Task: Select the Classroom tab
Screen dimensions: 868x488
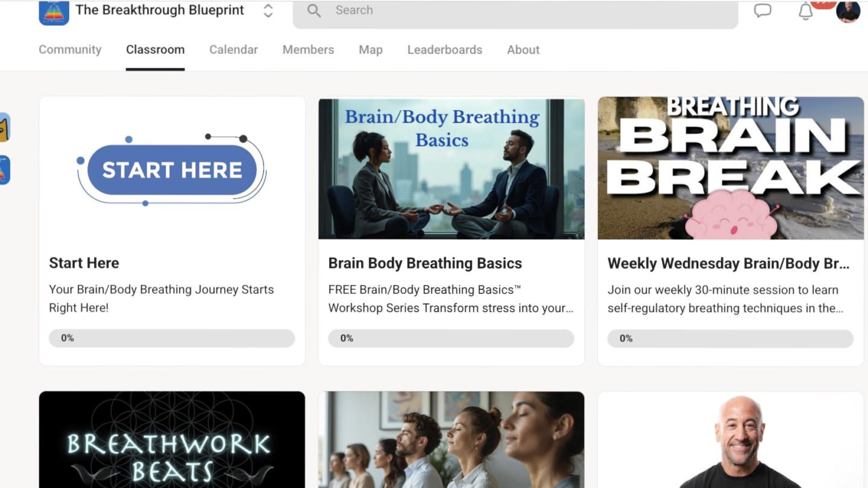Action: click(156, 50)
